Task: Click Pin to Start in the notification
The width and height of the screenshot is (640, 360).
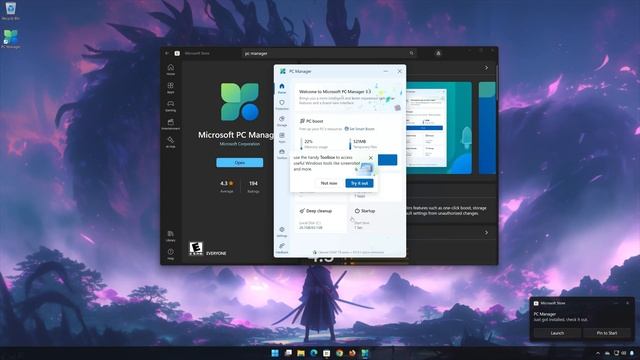Action: [607, 333]
